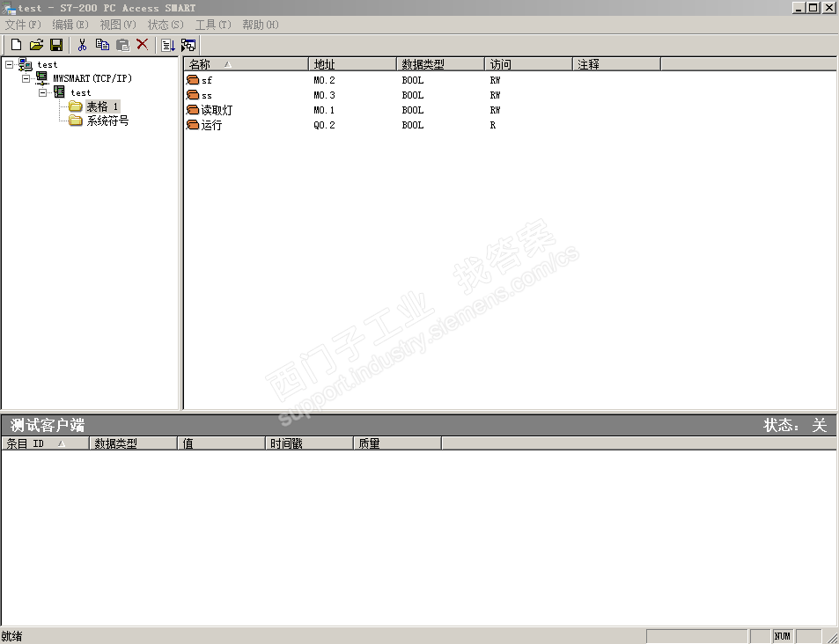Click the application icon in title bar
Image resolution: width=839 pixels, height=644 pixels.
click(9, 8)
